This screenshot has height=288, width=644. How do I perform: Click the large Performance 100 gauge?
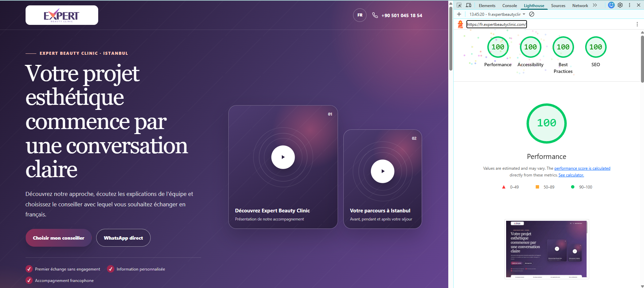pos(546,123)
